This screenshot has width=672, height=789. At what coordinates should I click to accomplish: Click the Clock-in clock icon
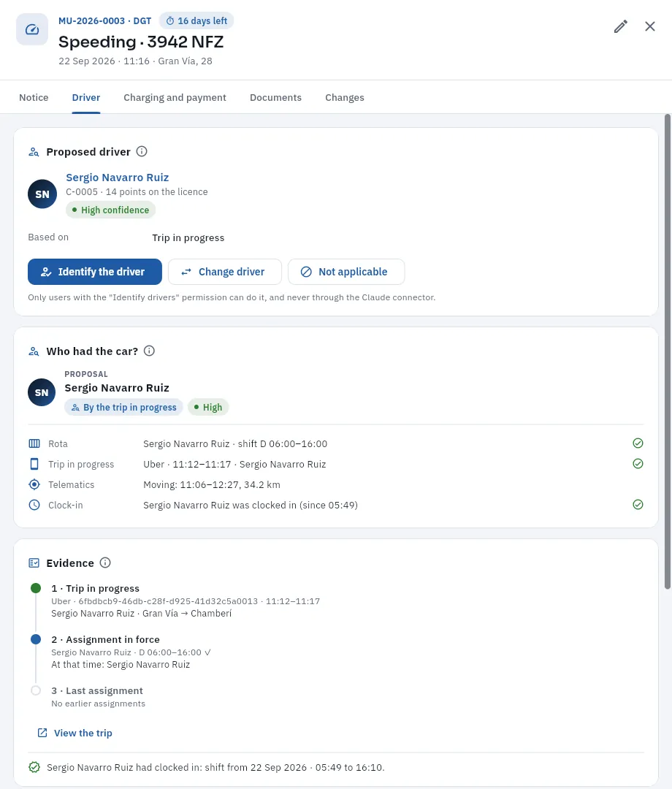[34, 505]
